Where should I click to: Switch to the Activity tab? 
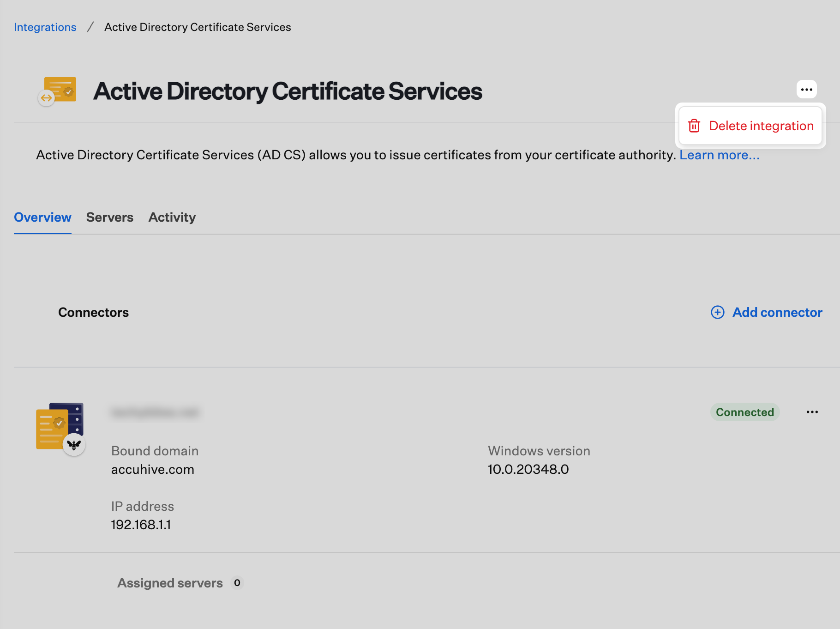(x=172, y=217)
